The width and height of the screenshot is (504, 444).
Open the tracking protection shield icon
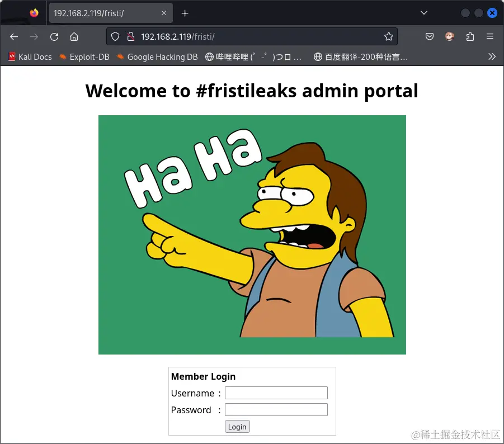click(115, 36)
